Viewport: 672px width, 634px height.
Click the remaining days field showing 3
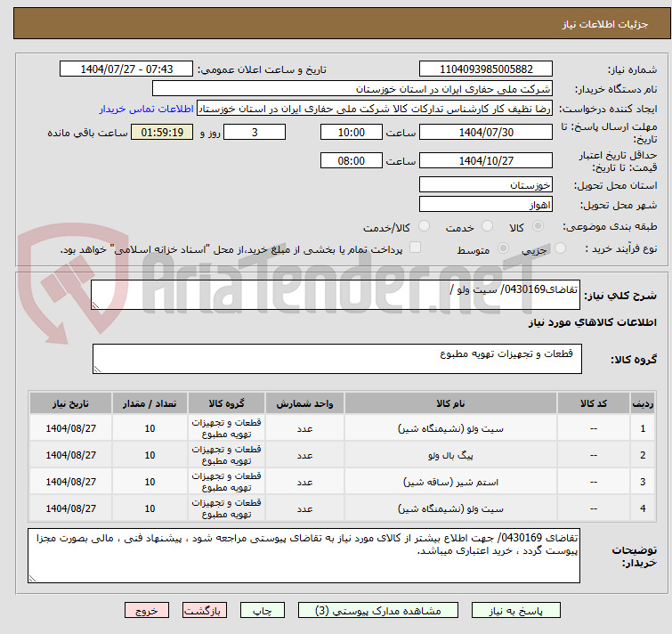point(255,133)
